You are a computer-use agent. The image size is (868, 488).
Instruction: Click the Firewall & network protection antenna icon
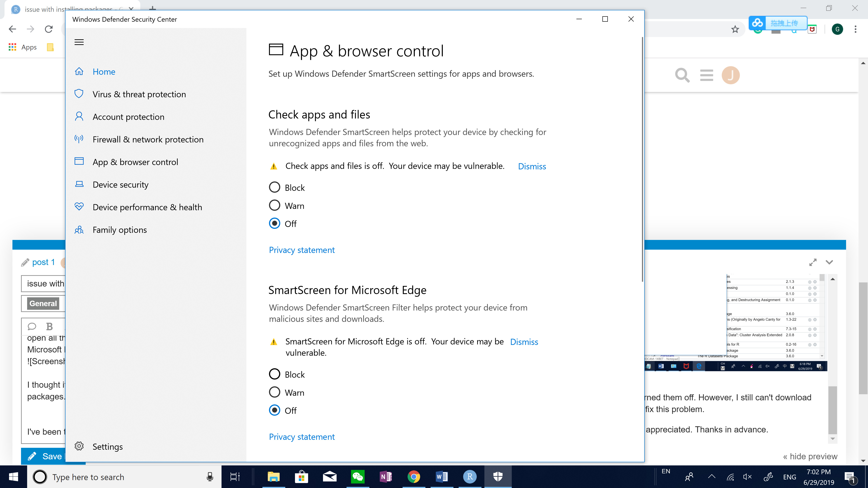(x=79, y=139)
